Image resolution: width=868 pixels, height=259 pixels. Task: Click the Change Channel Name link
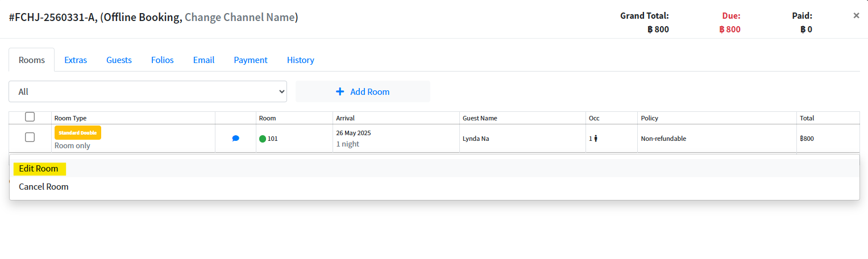(x=239, y=17)
